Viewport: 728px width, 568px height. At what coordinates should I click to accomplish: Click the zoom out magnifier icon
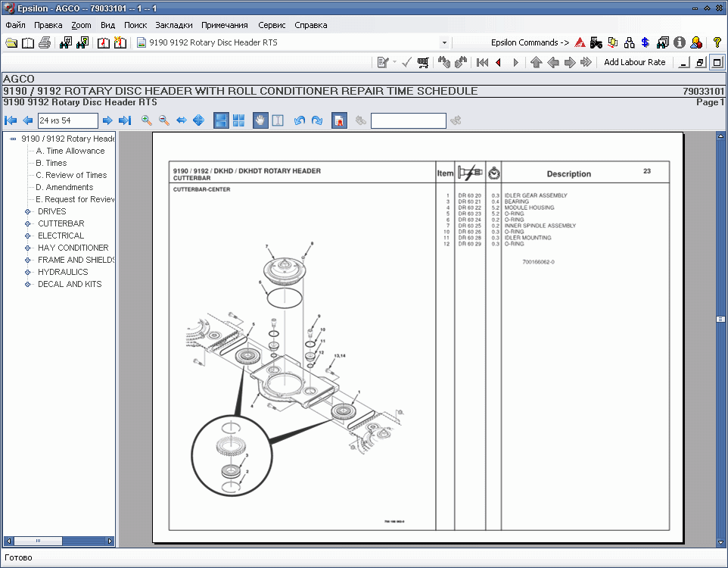(x=163, y=120)
